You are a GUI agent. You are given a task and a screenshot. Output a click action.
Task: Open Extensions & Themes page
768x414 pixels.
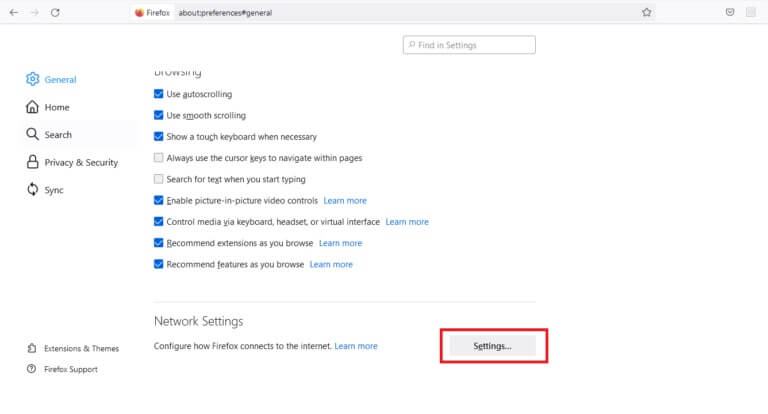point(81,348)
